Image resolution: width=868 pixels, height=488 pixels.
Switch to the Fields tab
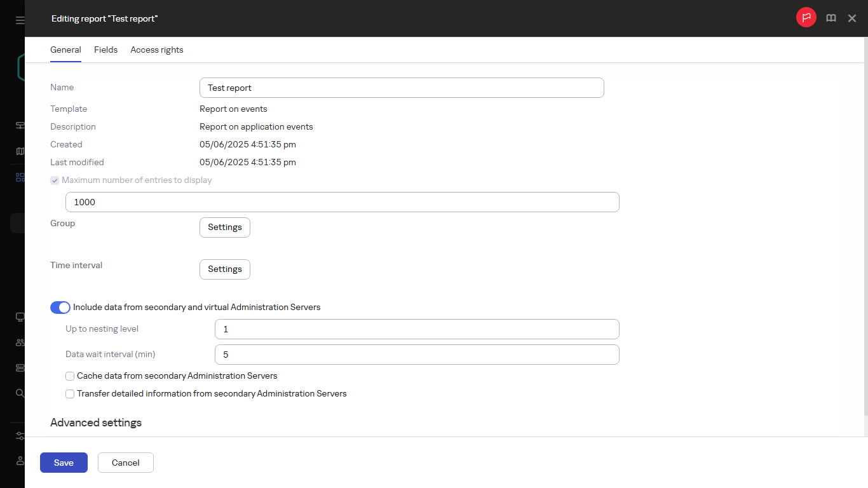pyautogui.click(x=105, y=50)
